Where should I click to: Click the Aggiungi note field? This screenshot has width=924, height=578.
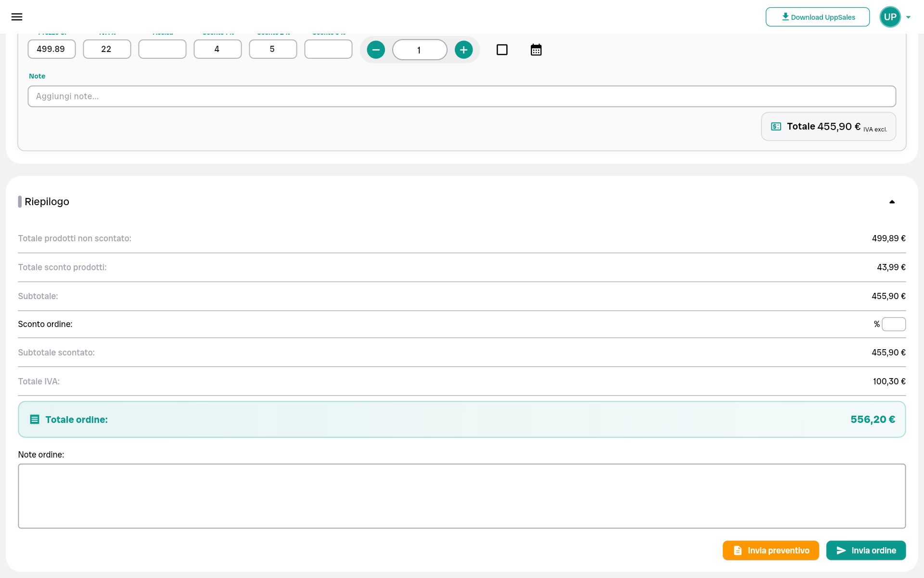pyautogui.click(x=462, y=96)
